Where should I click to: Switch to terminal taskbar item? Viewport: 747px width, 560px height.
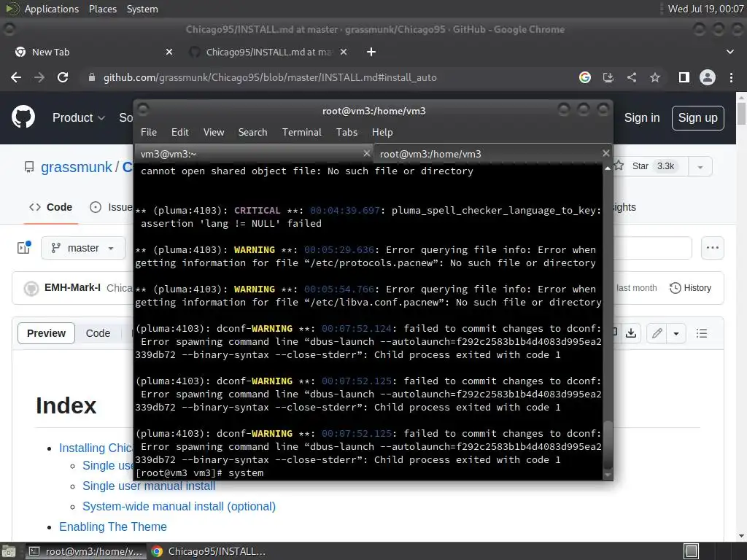[x=85, y=551]
